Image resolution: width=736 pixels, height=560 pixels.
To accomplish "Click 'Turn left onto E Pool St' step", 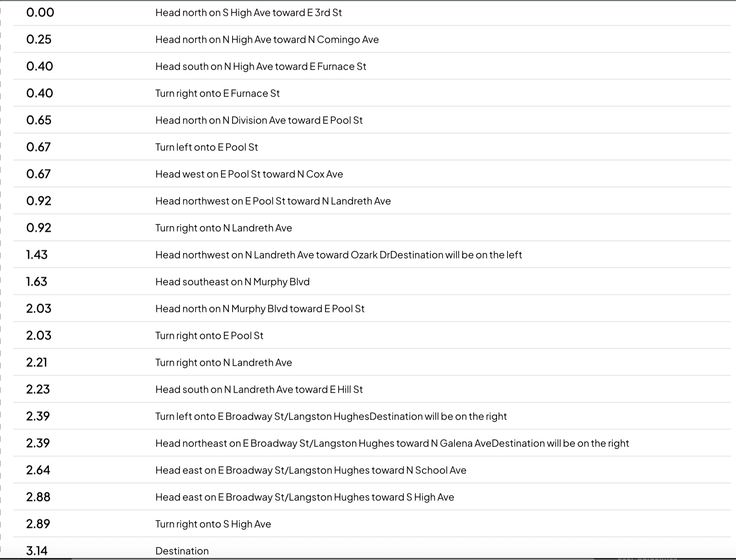I will (372, 147).
